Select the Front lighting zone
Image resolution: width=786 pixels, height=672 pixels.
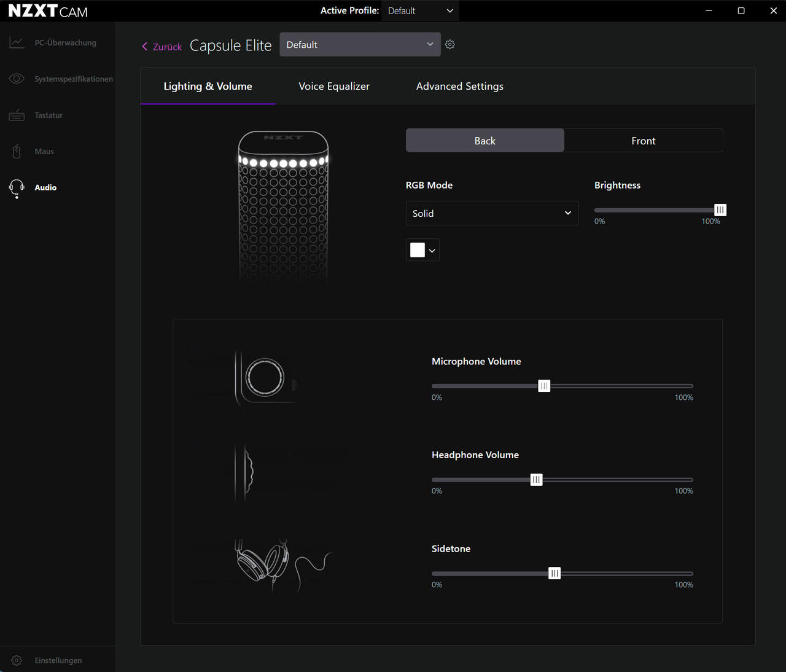(x=644, y=141)
